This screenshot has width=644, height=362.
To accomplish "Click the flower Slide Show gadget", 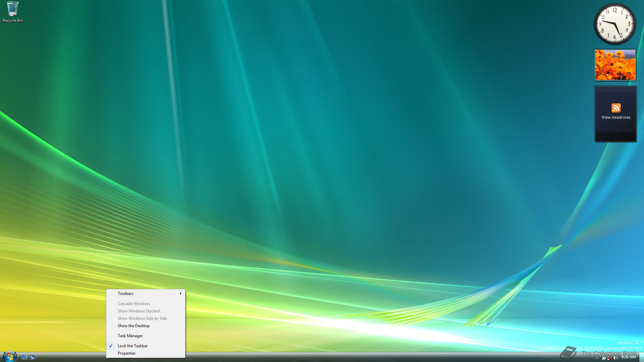I will 615,65.
